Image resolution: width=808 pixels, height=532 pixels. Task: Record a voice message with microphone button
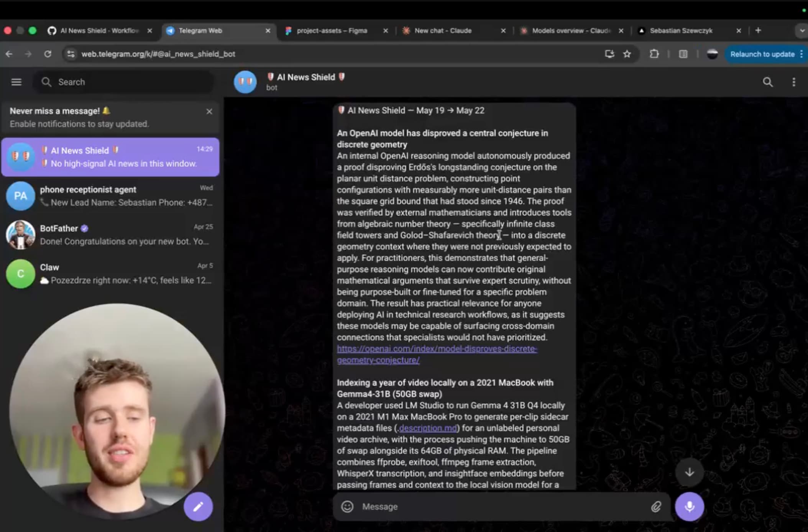coord(690,507)
